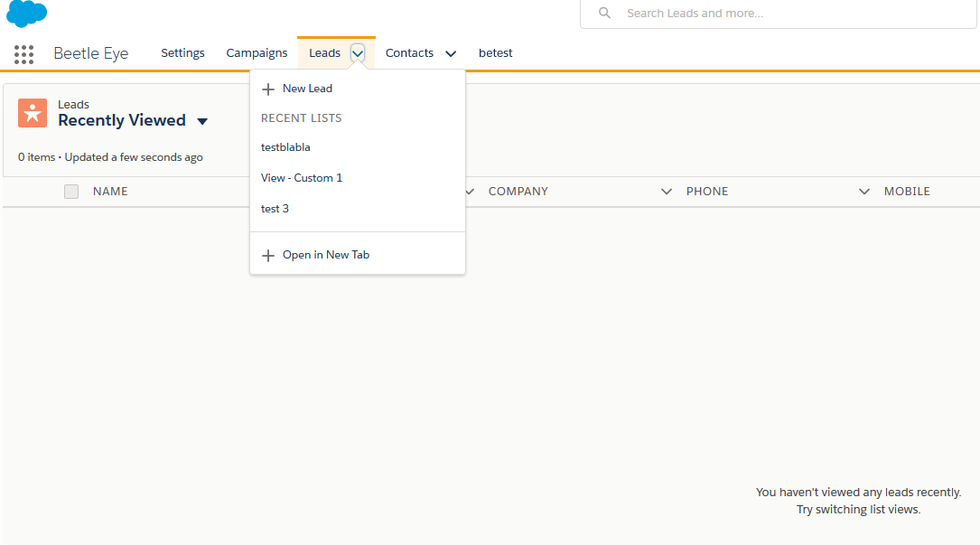Select testblabla from recent lists
The height and width of the screenshot is (545, 980).
pyautogui.click(x=285, y=147)
